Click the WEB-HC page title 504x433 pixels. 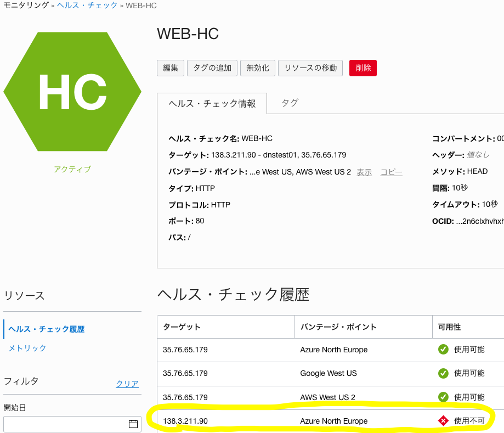[x=188, y=34]
